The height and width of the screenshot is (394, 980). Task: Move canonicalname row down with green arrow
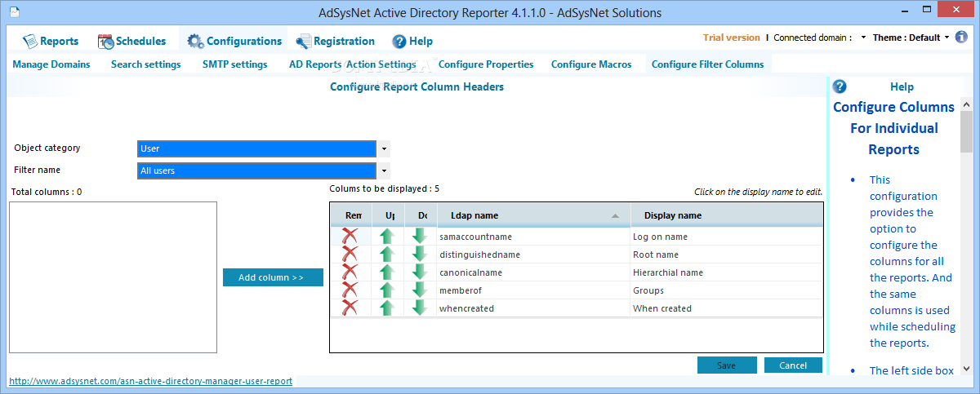point(420,272)
